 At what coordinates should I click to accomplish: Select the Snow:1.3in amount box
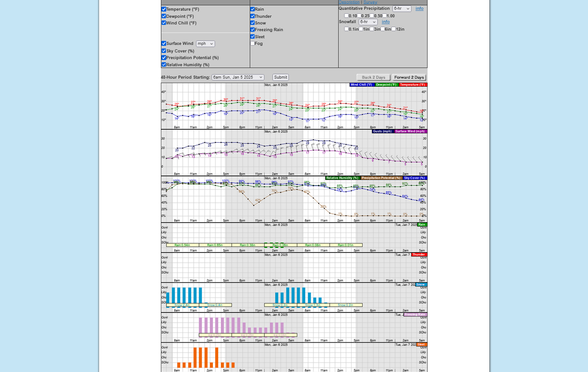click(313, 305)
